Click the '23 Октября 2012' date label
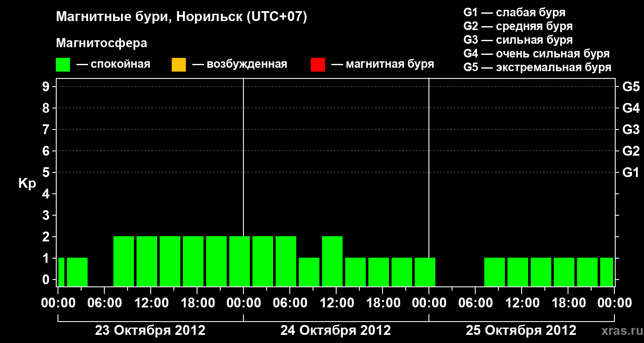Screen dimensions: 644x343 click(150, 331)
